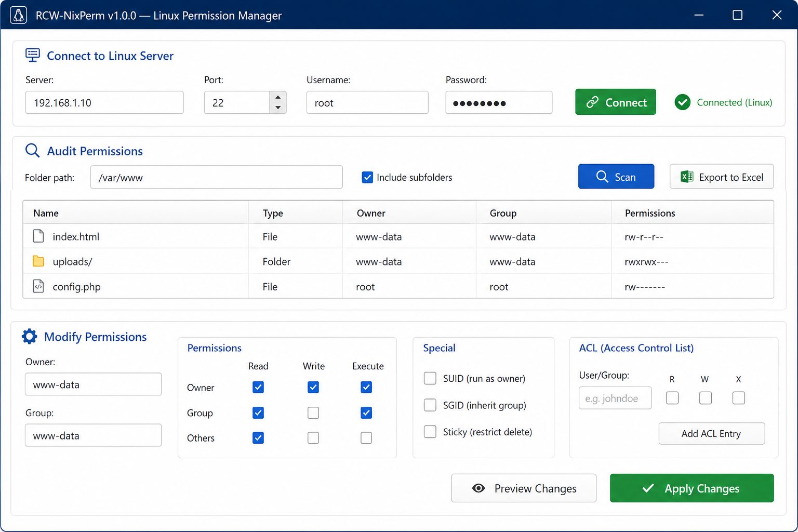The image size is (798, 532).
Task: Enable Others Execute permission
Action: click(366, 438)
